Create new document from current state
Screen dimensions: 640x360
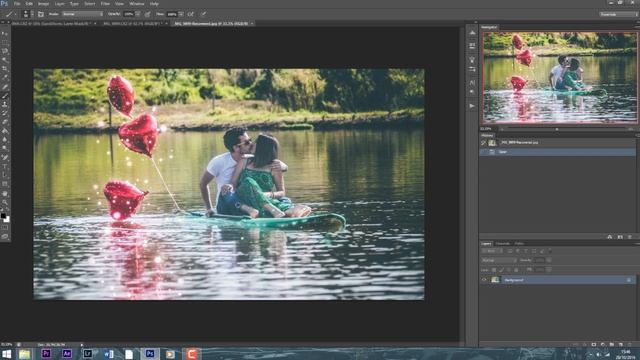[x=610, y=237]
